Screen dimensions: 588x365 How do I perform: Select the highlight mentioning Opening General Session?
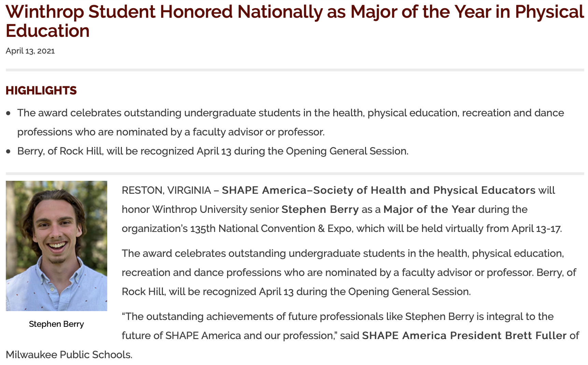pyautogui.click(x=213, y=151)
